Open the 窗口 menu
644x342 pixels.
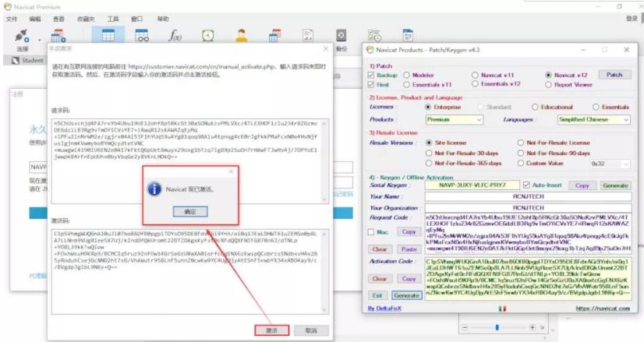(136, 19)
